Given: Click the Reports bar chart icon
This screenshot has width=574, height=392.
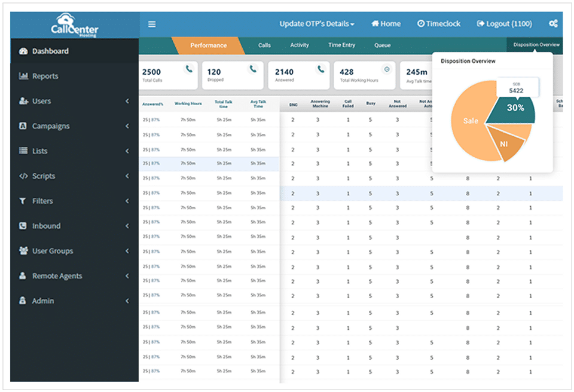Looking at the screenshot, I should point(23,76).
